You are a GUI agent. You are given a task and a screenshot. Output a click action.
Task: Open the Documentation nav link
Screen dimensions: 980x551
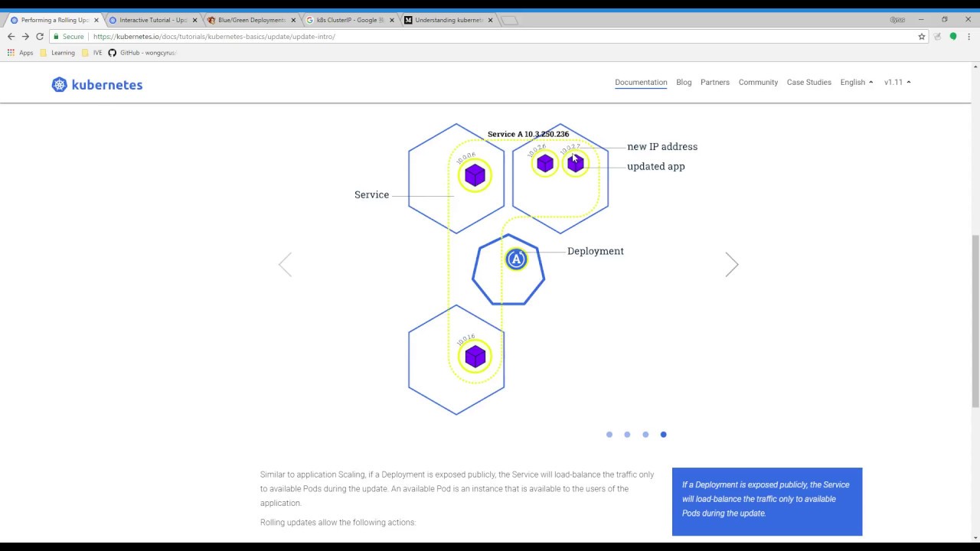click(x=641, y=82)
